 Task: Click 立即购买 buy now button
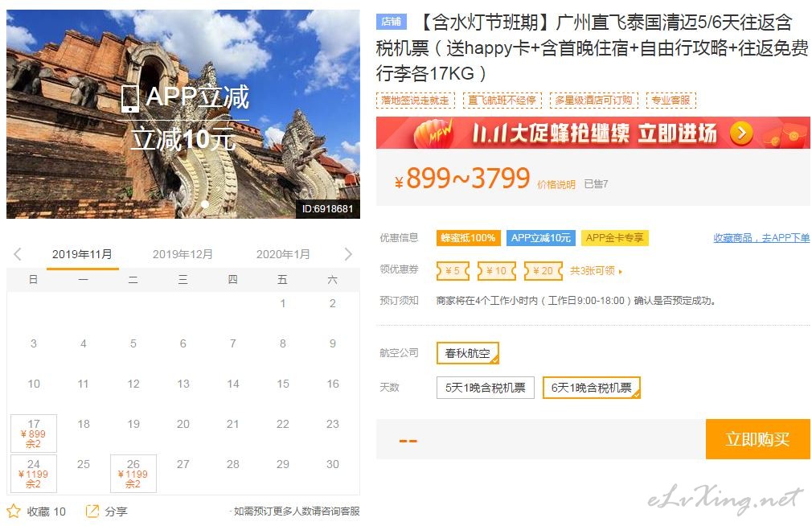click(x=757, y=439)
